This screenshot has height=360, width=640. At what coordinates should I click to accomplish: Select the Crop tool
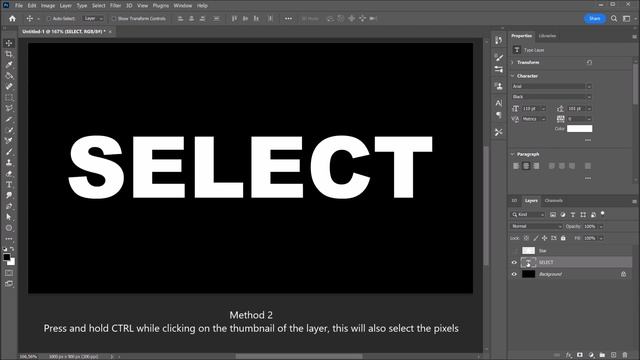coord(9,54)
